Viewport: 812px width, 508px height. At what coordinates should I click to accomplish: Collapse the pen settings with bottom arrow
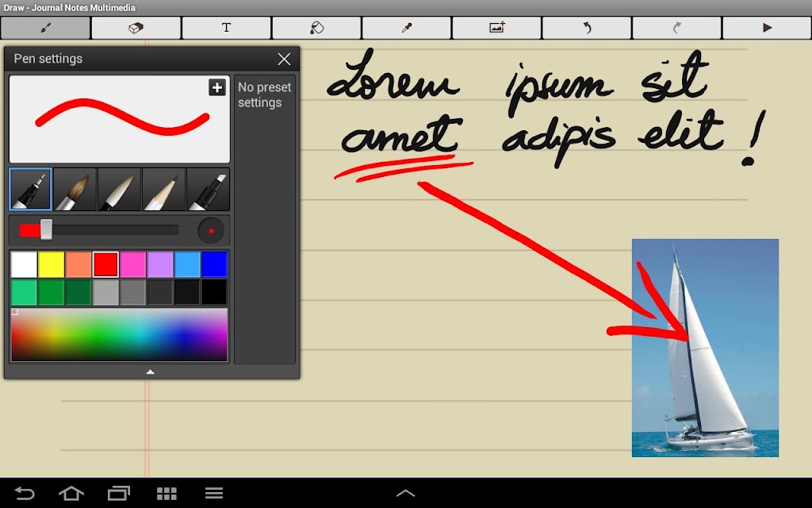pyautogui.click(x=150, y=371)
